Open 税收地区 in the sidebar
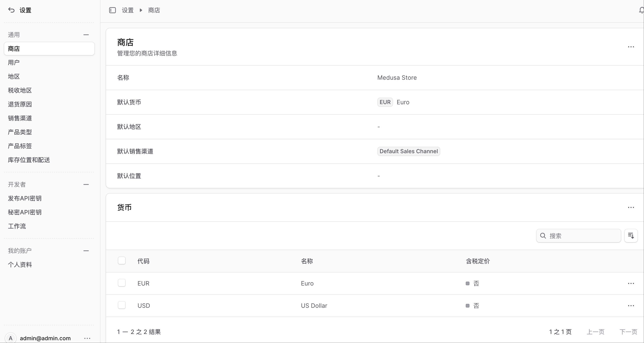This screenshot has height=343, width=644. 49,90
